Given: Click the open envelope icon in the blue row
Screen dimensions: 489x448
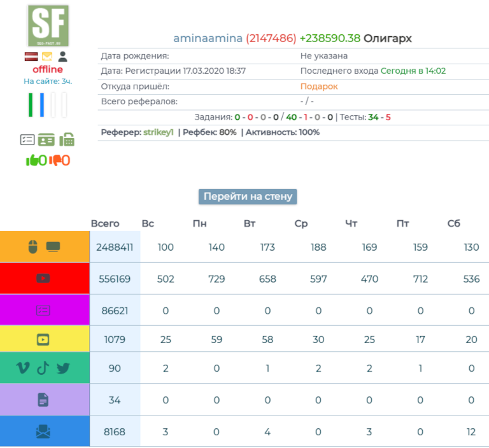Looking at the screenshot, I should 43,431.
